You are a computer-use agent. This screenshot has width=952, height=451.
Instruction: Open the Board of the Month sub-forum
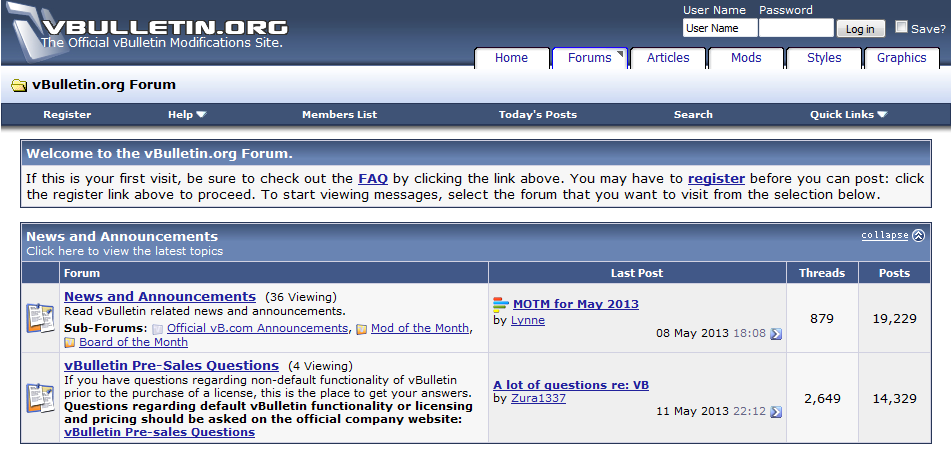(x=133, y=342)
